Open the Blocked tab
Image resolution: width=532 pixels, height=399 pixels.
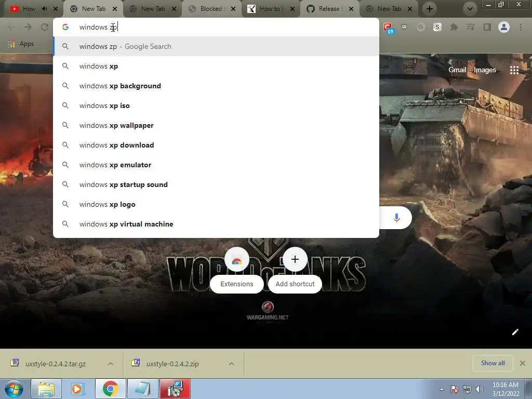(x=211, y=9)
